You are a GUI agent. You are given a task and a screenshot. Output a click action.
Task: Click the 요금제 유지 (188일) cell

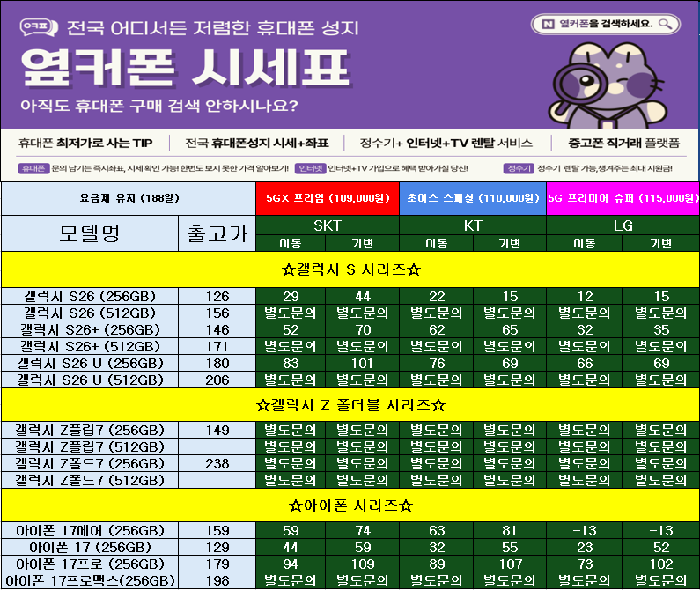(129, 198)
